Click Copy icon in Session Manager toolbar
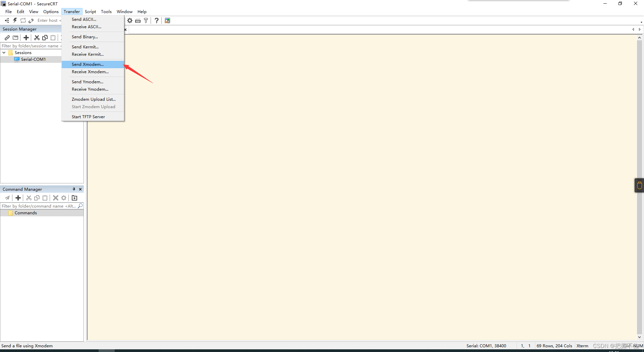The image size is (644, 352). [x=45, y=38]
